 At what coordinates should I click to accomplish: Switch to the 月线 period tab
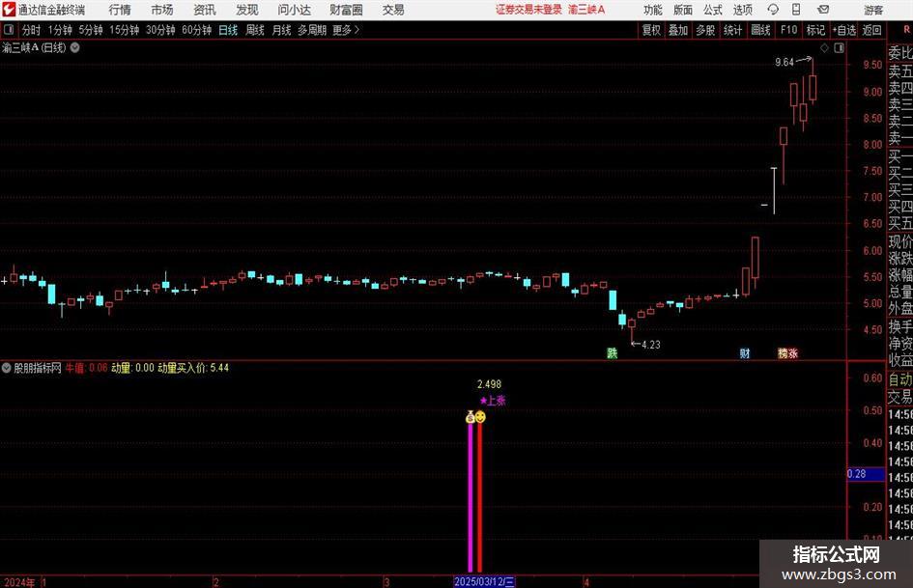pyautogui.click(x=282, y=30)
